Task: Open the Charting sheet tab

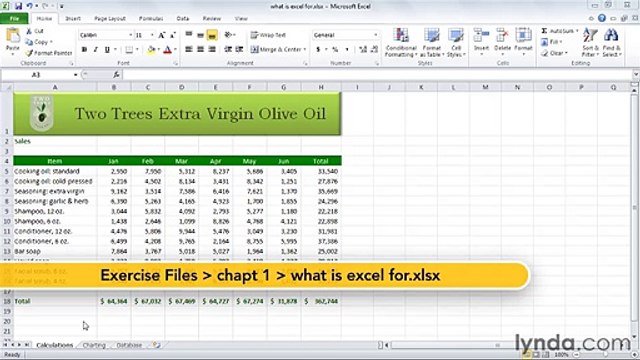Action: [94, 345]
